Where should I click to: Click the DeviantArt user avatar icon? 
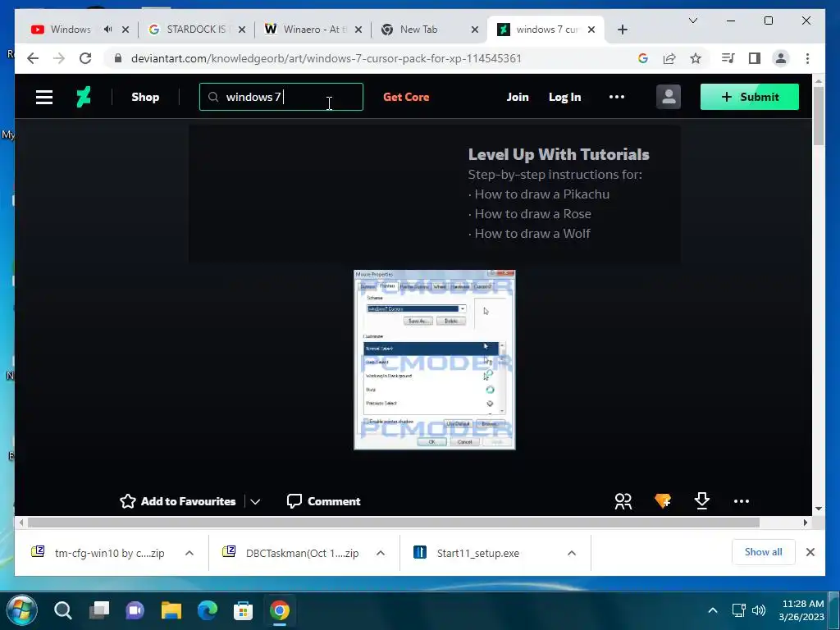(x=668, y=97)
